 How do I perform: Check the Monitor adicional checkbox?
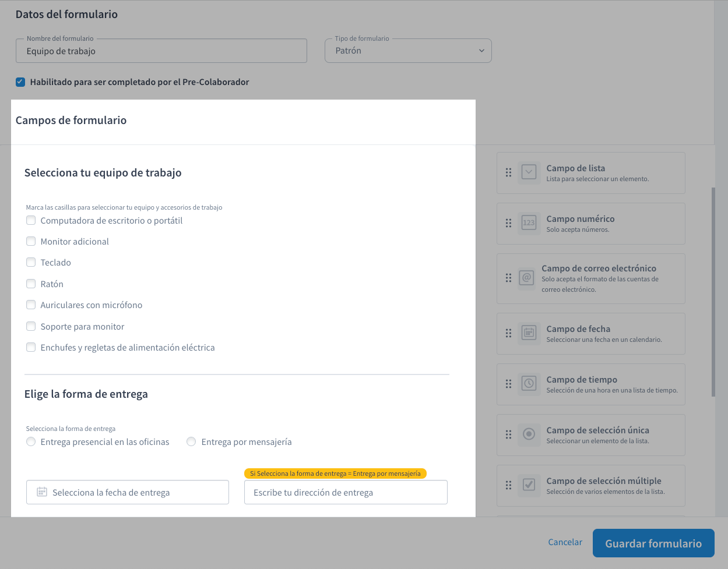(x=31, y=241)
